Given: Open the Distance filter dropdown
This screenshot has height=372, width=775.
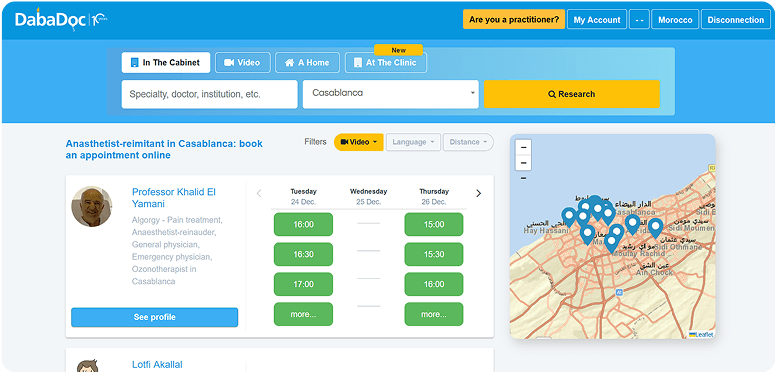Looking at the screenshot, I should (x=468, y=142).
